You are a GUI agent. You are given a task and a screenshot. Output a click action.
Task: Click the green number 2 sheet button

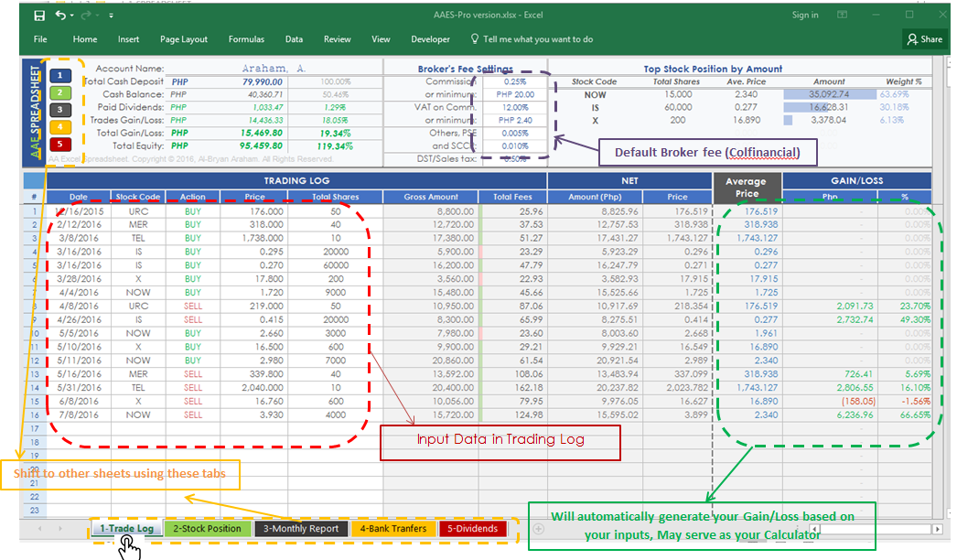click(59, 92)
